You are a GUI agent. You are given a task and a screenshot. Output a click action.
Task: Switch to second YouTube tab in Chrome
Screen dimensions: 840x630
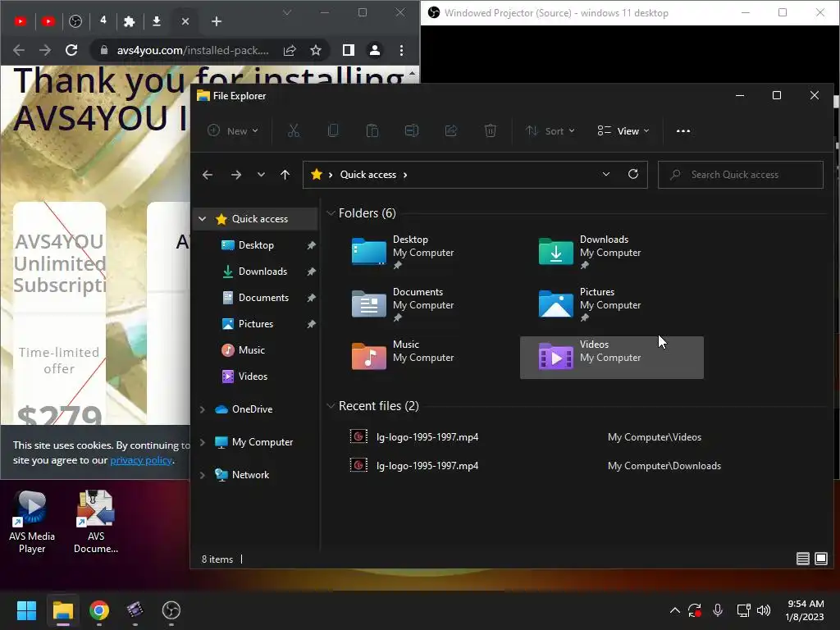pos(48,21)
